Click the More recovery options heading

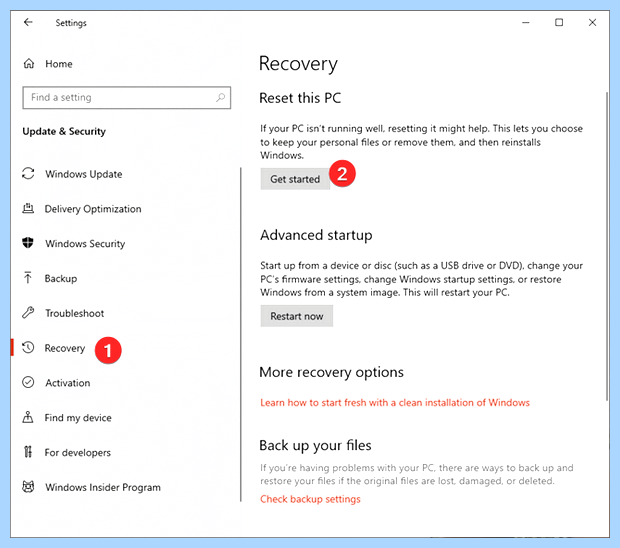click(x=331, y=372)
